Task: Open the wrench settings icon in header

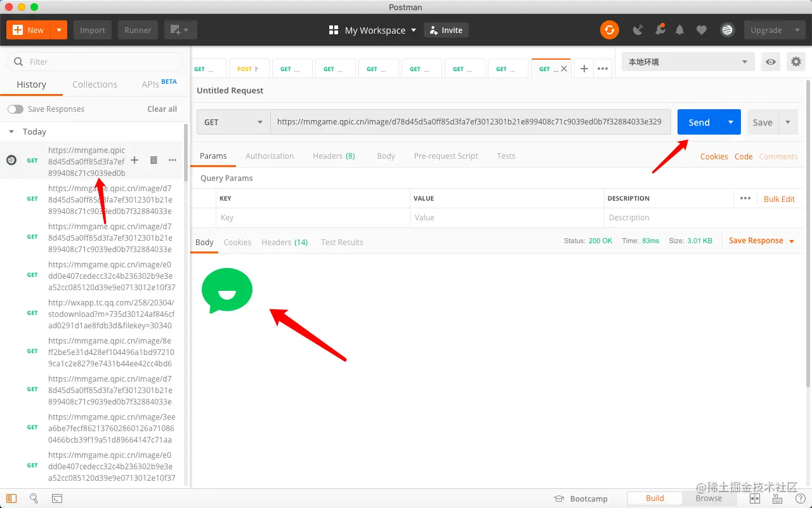Action: [x=660, y=30]
